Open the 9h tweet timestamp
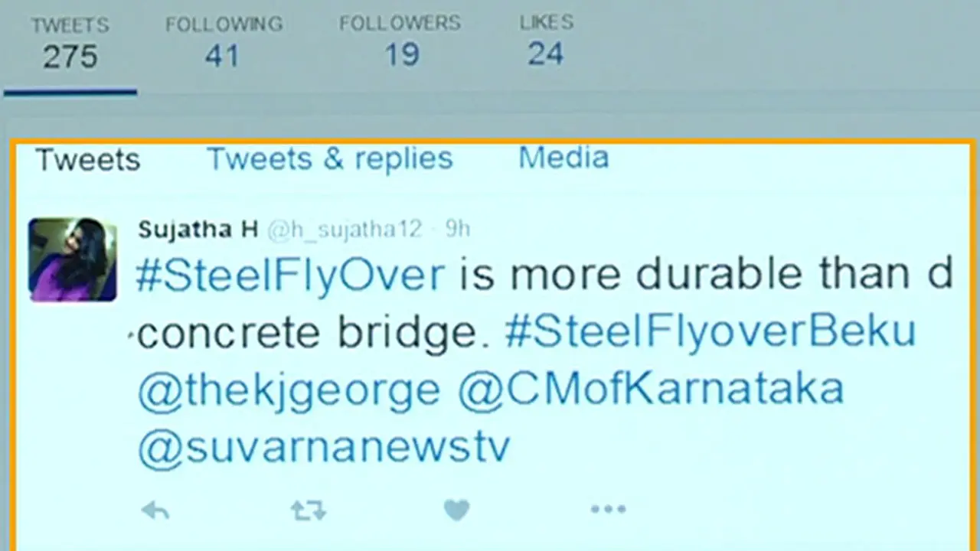The width and height of the screenshot is (980, 551). click(x=458, y=229)
